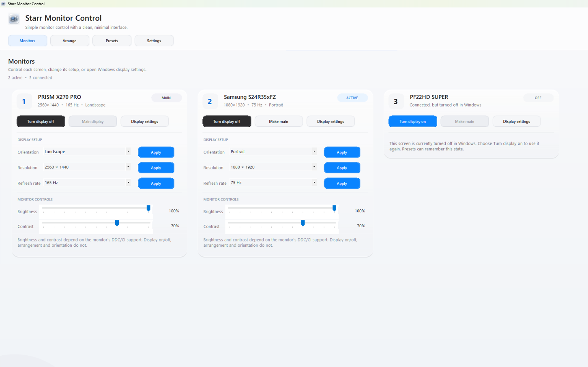Click the OFF status badge on monitor 3

[538, 98]
